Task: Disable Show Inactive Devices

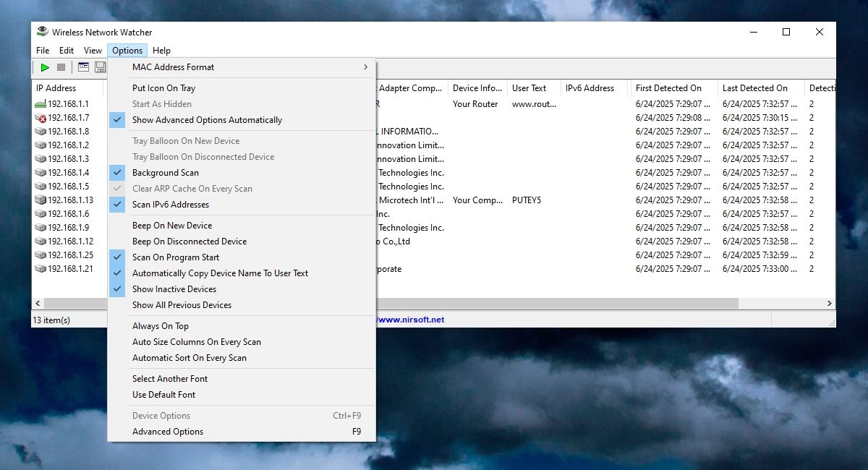Action: [242, 289]
